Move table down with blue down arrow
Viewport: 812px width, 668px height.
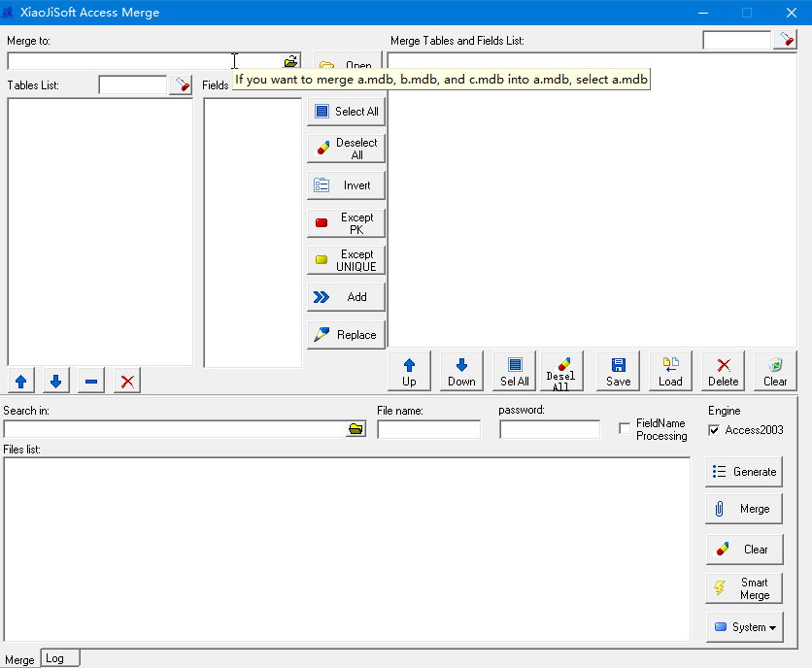coord(56,382)
